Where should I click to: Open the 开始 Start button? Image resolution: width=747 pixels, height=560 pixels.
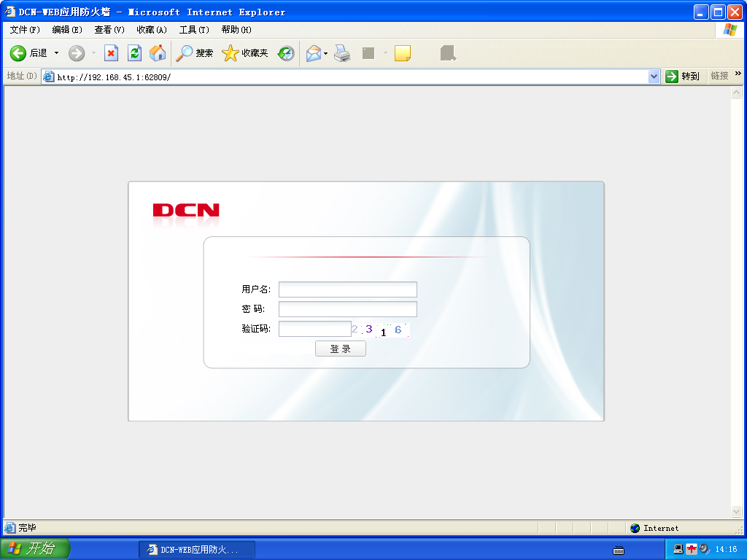tap(35, 548)
